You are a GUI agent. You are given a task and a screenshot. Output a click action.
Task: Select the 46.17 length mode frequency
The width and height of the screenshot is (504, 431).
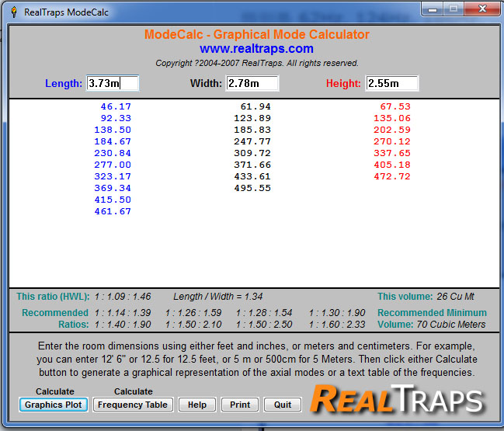(116, 107)
